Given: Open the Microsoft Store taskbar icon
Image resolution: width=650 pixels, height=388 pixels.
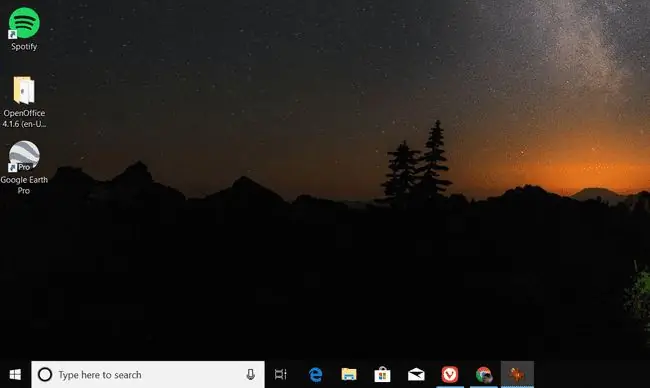Looking at the screenshot, I should 382,375.
